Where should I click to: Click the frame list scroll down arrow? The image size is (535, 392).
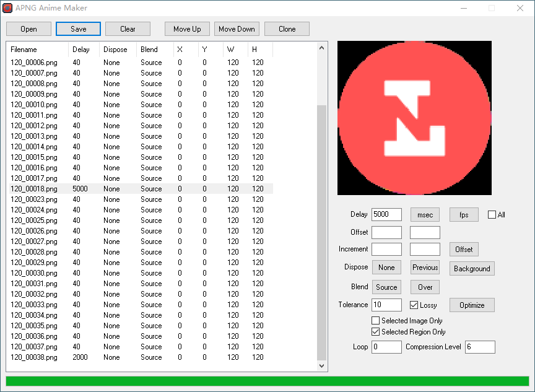tap(321, 366)
